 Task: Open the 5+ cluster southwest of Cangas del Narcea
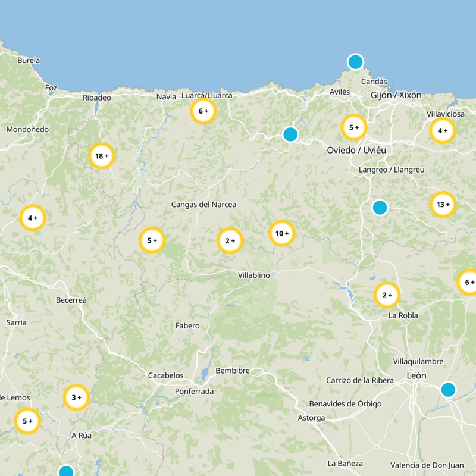(x=152, y=240)
